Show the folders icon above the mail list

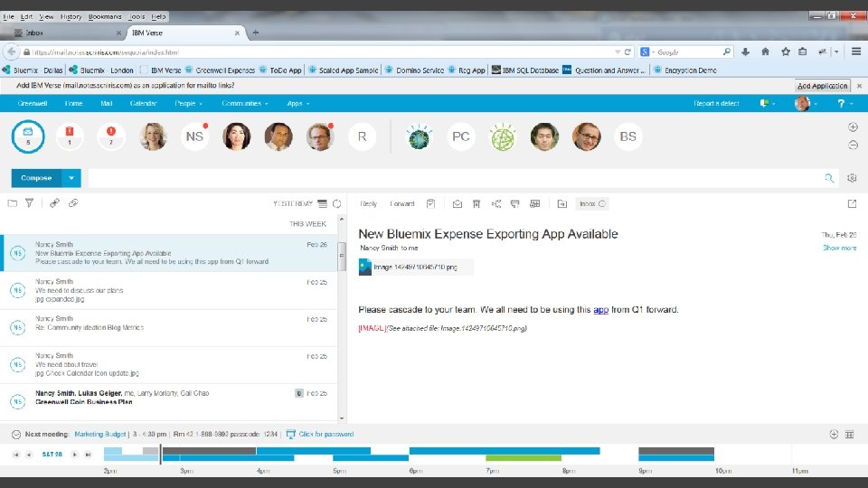pos(12,203)
